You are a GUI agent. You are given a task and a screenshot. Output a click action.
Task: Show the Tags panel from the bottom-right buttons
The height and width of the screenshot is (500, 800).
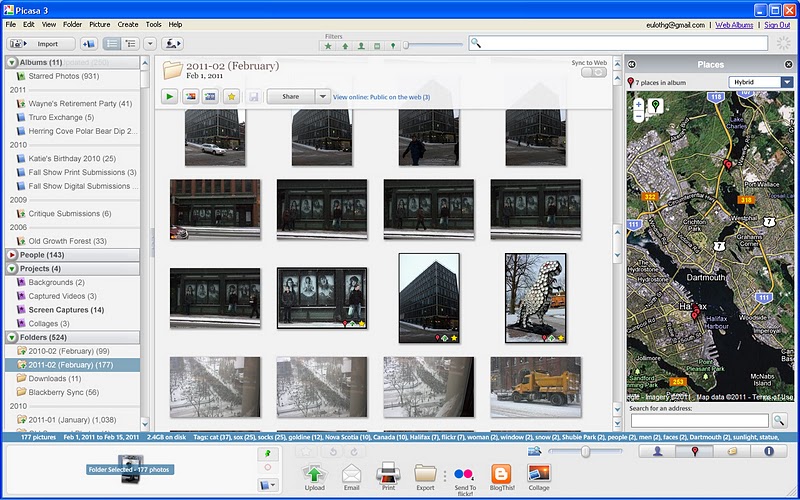point(732,451)
